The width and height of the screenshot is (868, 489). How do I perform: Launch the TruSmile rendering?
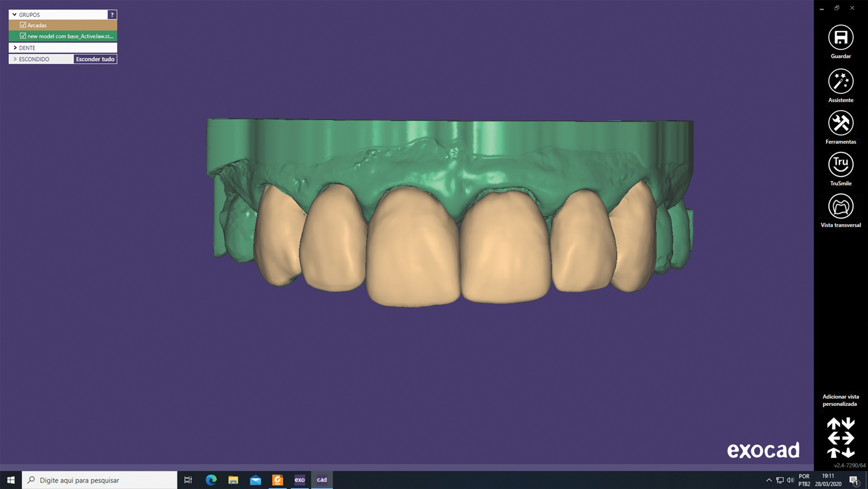pyautogui.click(x=840, y=165)
